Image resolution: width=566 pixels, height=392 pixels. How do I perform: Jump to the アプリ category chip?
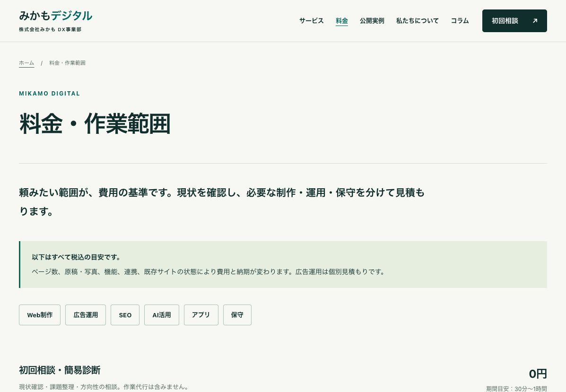[x=201, y=315]
